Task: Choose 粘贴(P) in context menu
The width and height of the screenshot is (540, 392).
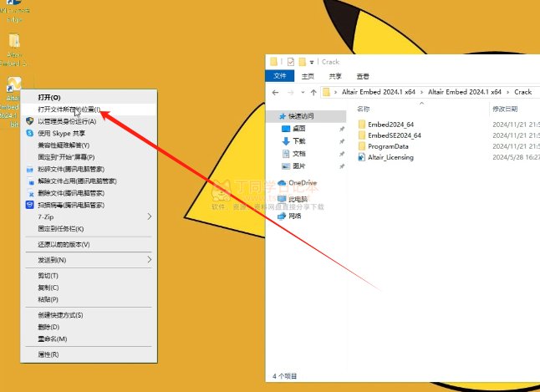Action: coord(48,299)
